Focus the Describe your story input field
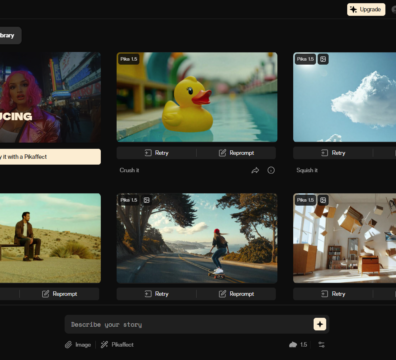 (x=188, y=324)
